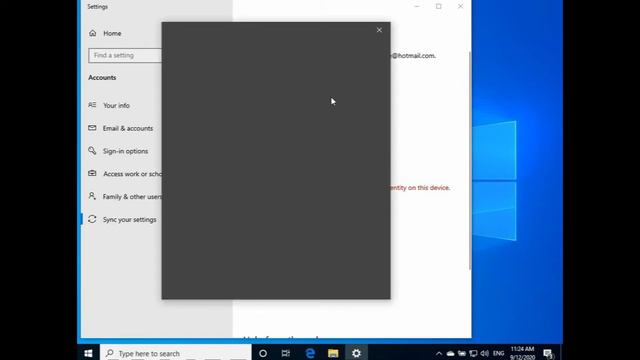Open File Explorer from taskbar
The image size is (640, 360).
coord(333,353)
